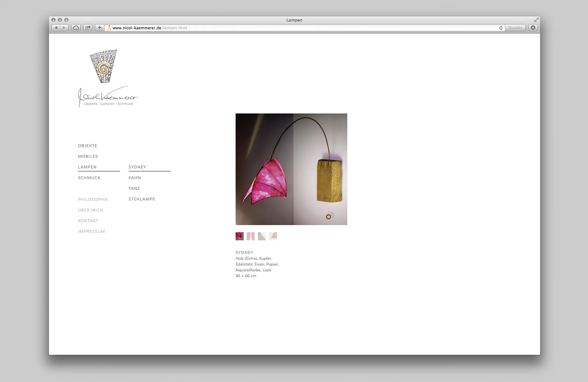Open the KONTAKT page link
The image size is (588, 382).
[88, 221]
